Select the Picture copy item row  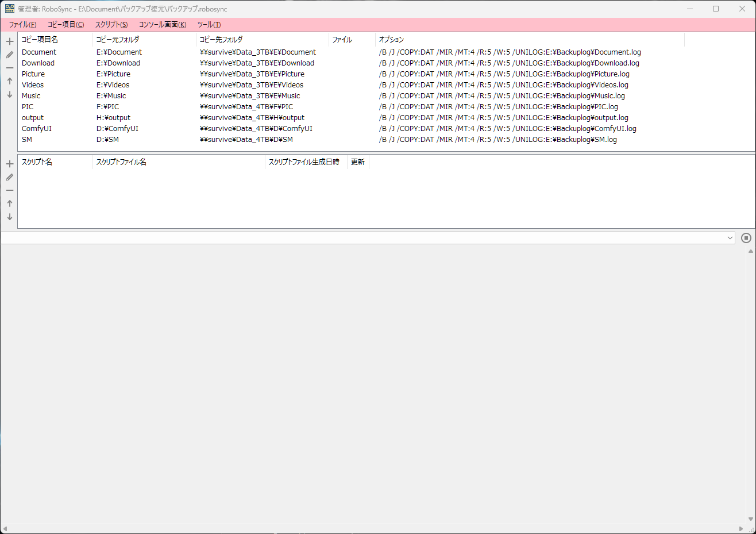tap(33, 74)
